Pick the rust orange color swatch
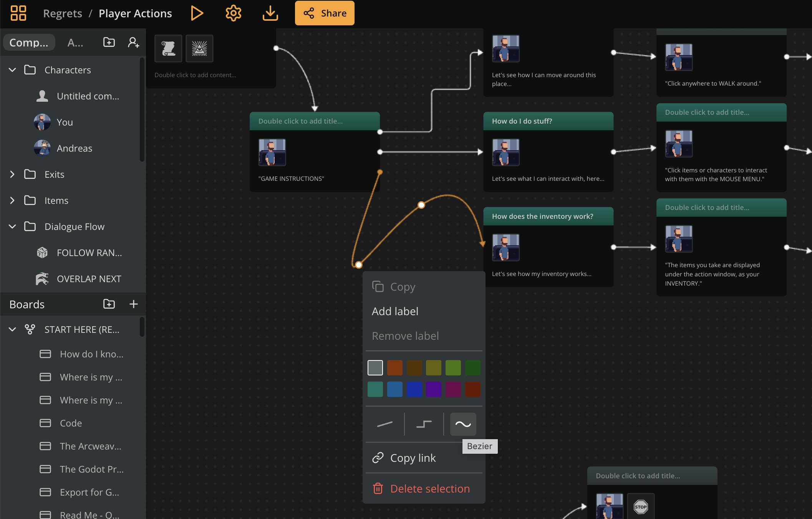 (395, 368)
